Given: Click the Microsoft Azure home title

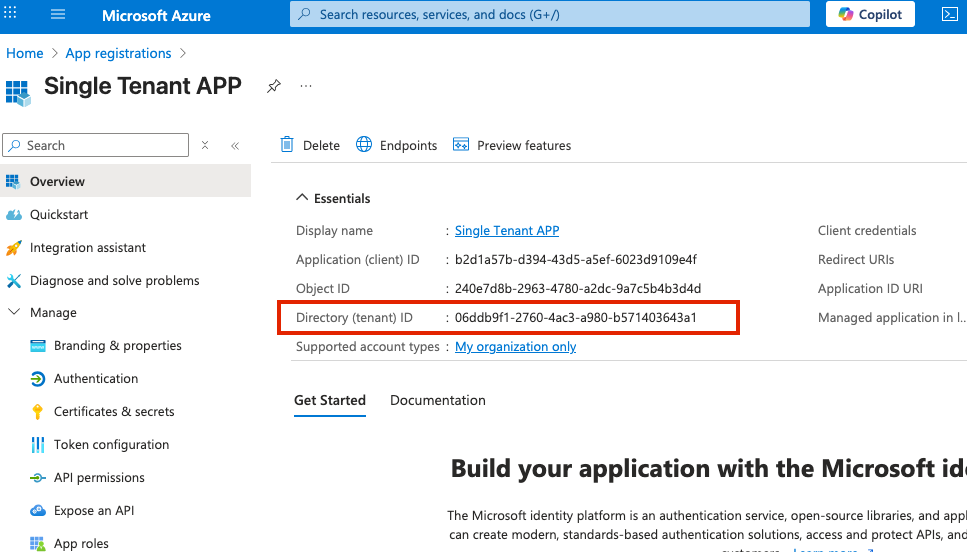Looking at the screenshot, I should pyautogui.click(x=156, y=15).
